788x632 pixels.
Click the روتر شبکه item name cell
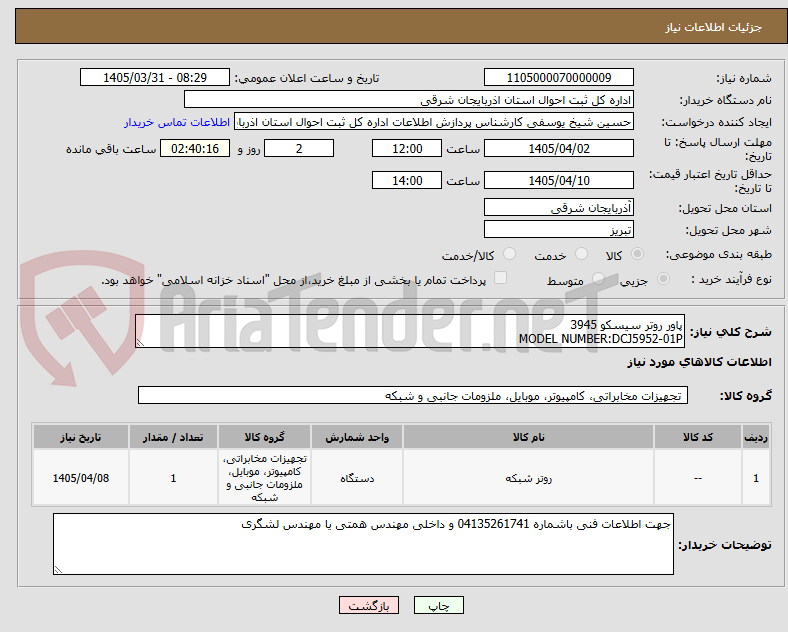[528, 478]
